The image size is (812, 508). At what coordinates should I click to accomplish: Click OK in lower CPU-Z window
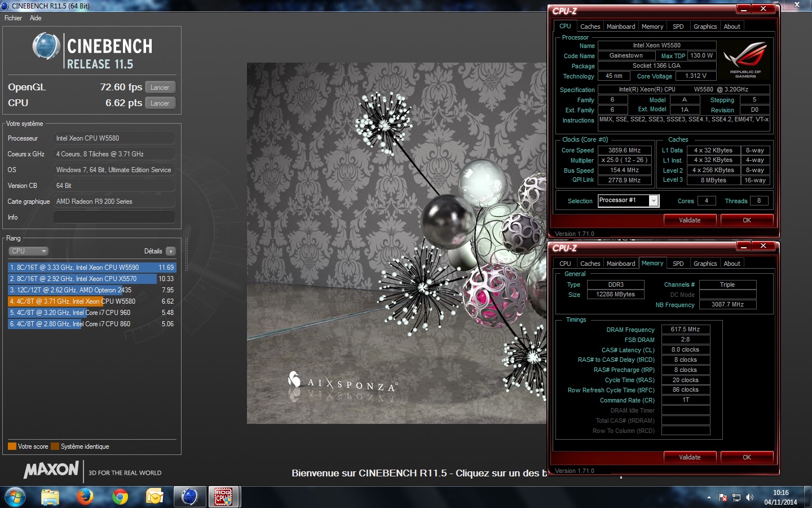coord(747,457)
